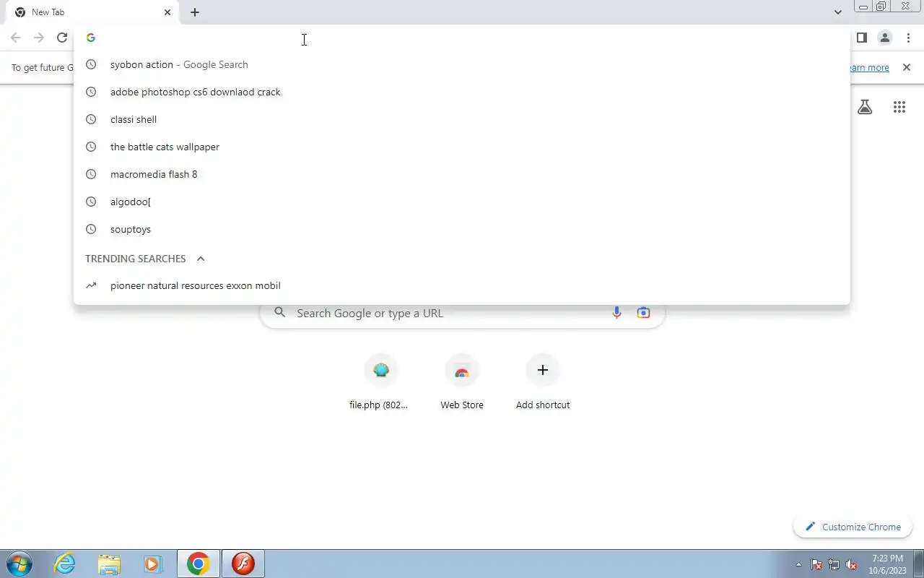Open a new tab with plus icon
Viewport: 924px width, 578px height.
coord(195,12)
